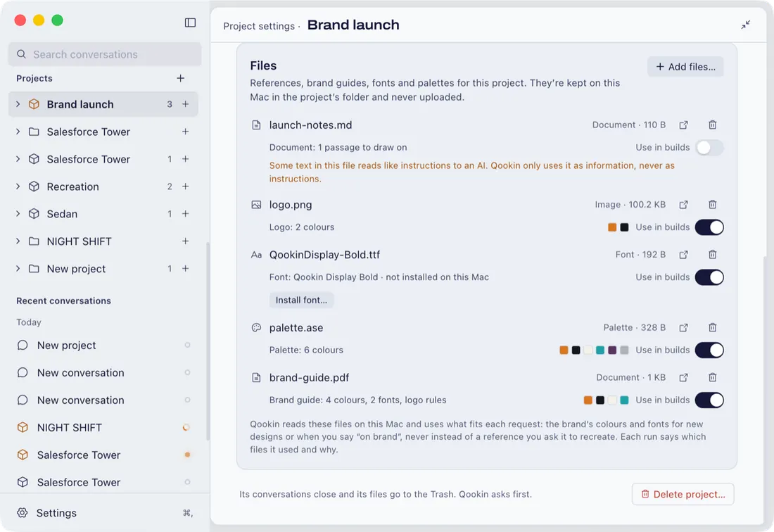
Task: Toggle Use in builds for palette.ase
Action: (x=709, y=350)
